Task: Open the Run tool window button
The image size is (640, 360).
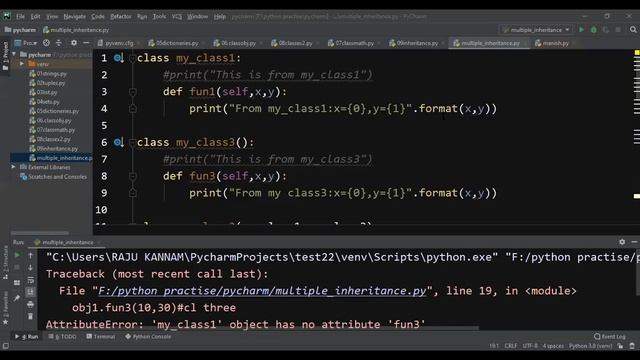Action: tap(27, 337)
